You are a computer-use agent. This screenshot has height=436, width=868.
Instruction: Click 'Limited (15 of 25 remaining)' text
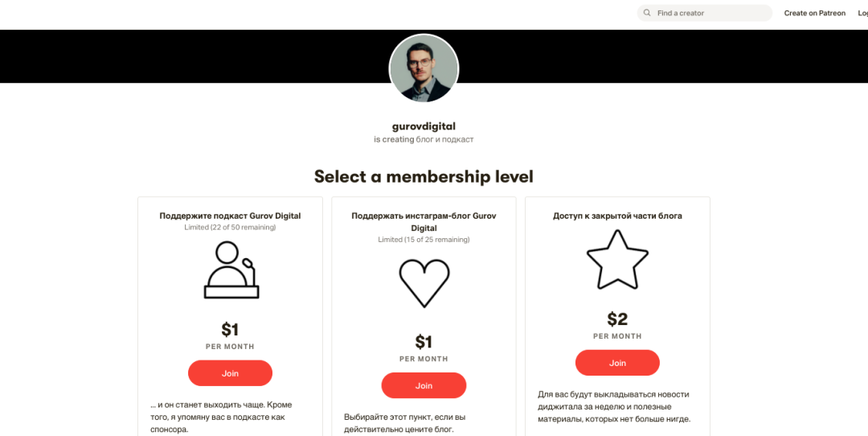[424, 240]
